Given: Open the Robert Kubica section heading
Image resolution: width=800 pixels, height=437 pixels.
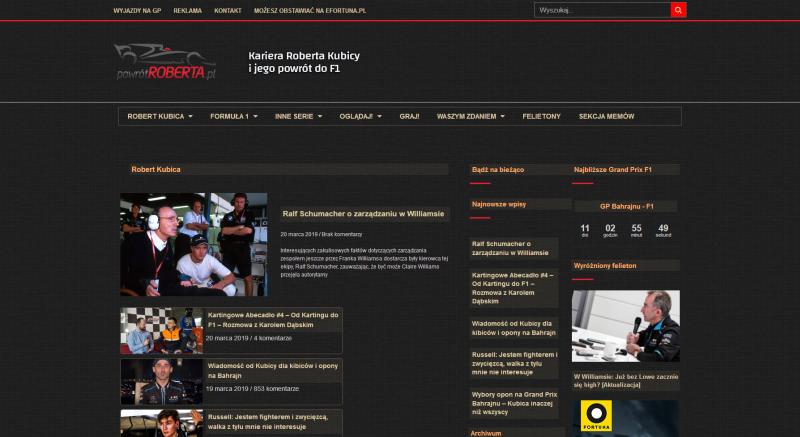Looking at the screenshot, I should pos(156,169).
